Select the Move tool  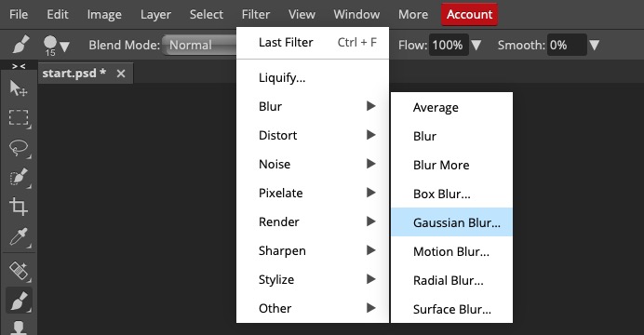(x=19, y=88)
